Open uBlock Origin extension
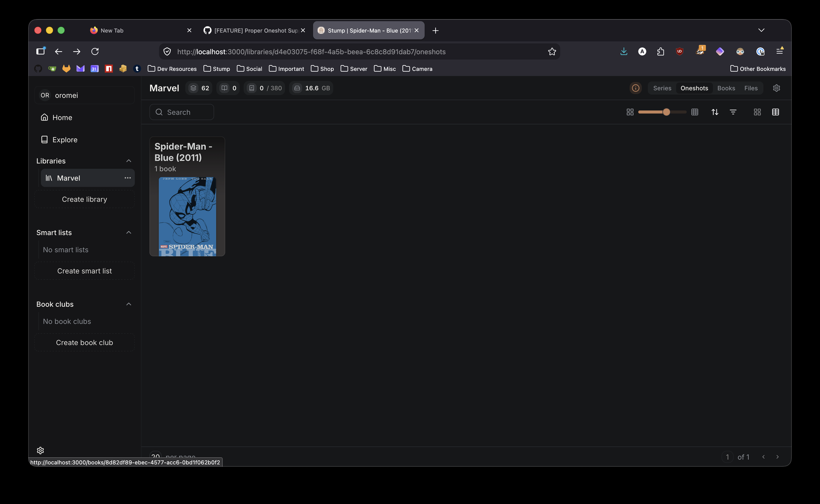 click(679, 52)
